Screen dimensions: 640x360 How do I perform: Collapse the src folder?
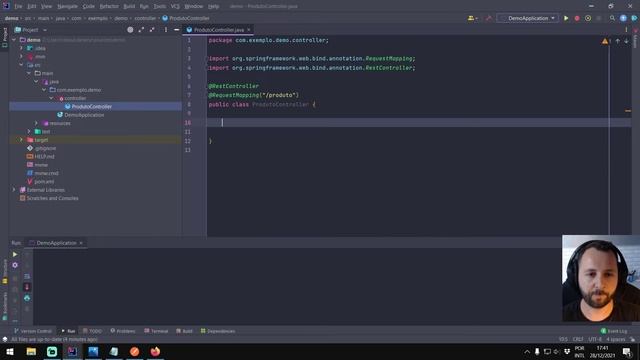(21, 65)
